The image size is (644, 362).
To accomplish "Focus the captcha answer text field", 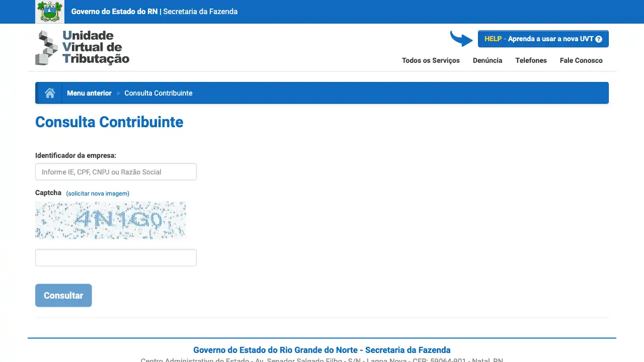I will 116,258.
